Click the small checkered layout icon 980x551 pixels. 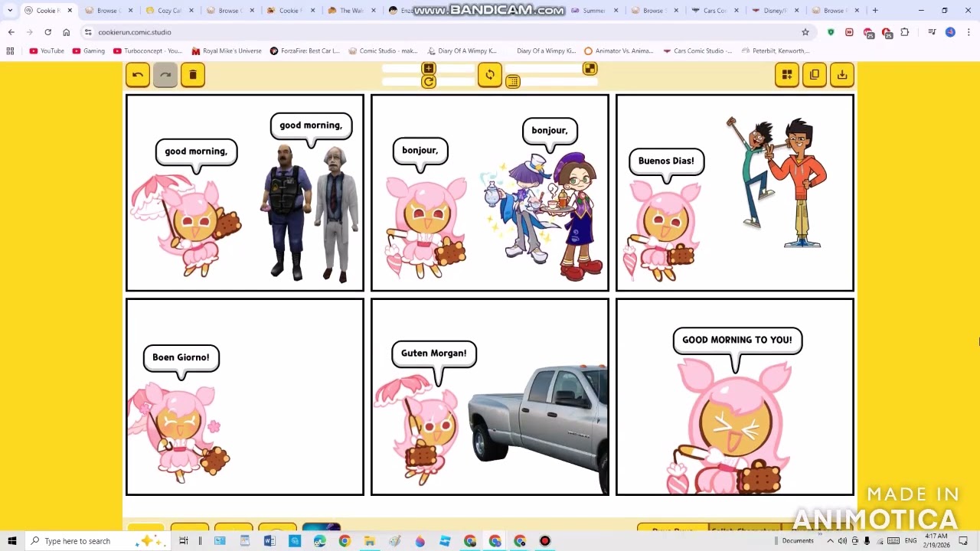pos(590,69)
